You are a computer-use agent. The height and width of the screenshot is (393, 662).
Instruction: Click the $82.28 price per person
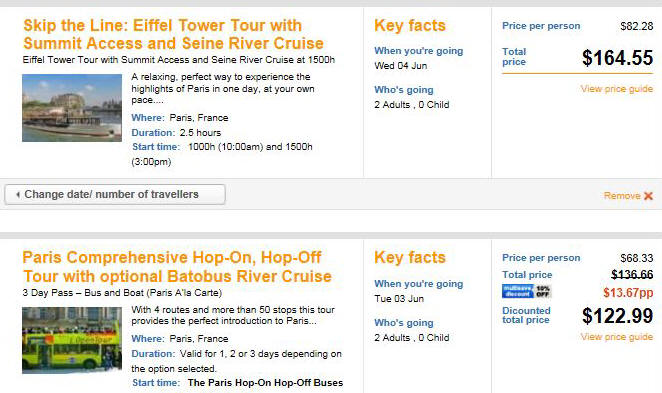coord(637,26)
